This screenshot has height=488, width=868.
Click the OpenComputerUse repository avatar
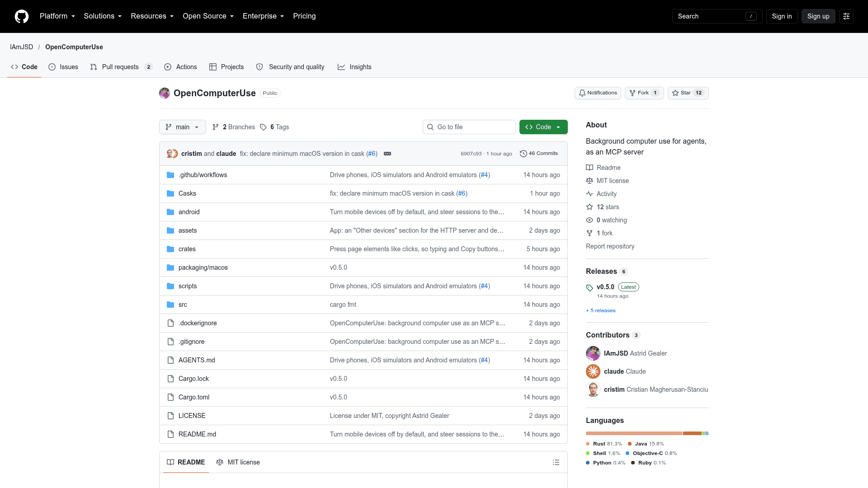[165, 93]
